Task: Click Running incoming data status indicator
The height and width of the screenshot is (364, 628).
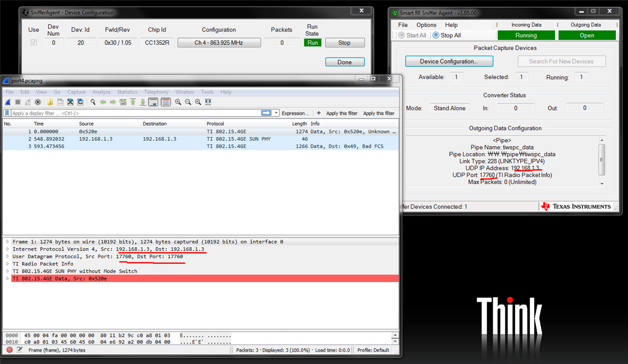Action: (526, 35)
